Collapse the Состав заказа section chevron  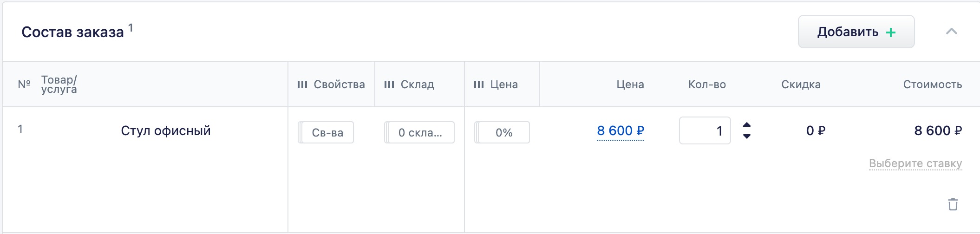click(x=952, y=32)
